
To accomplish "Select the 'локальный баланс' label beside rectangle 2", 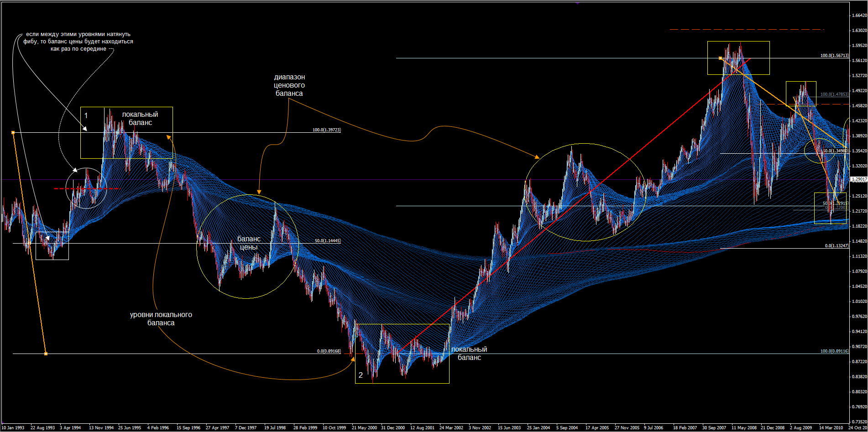I will click(469, 354).
